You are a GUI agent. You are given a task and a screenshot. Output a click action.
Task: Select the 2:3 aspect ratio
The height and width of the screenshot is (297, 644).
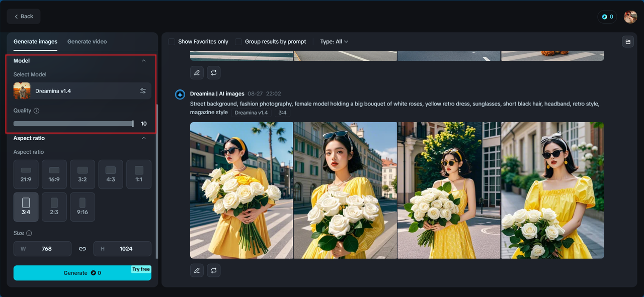tap(54, 207)
